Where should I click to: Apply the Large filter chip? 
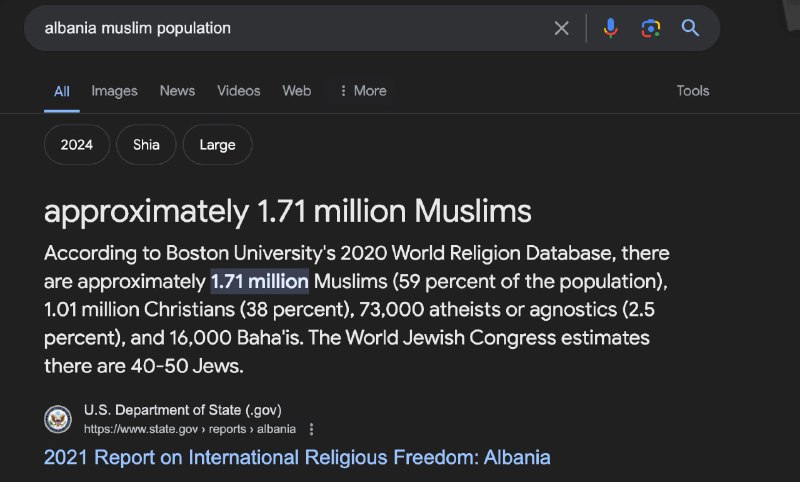click(x=217, y=144)
